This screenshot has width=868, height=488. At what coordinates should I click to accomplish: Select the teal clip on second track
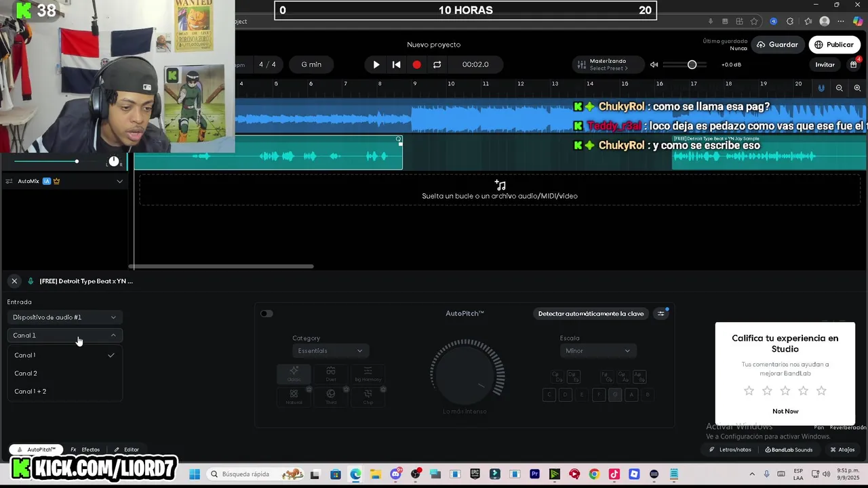[x=268, y=152]
